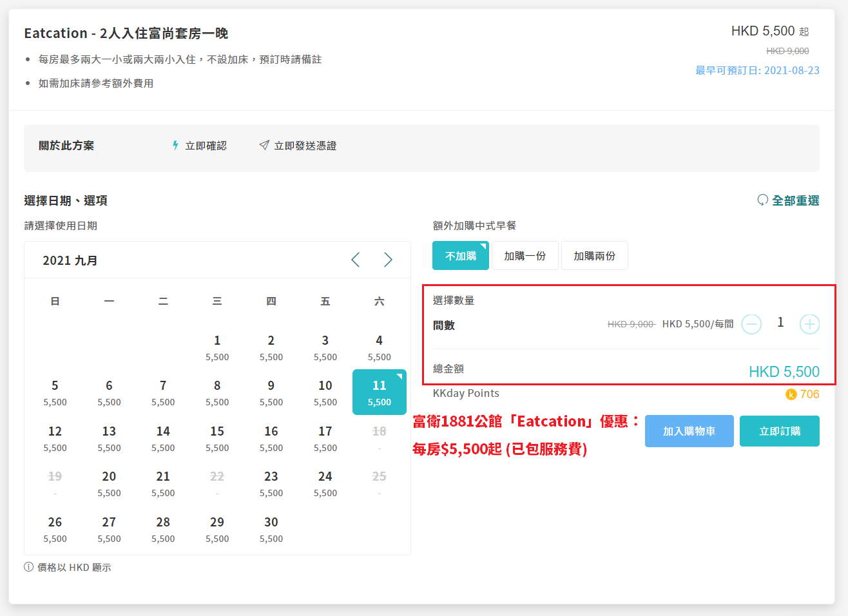Select September 24 on calendar
Image resolution: width=848 pixels, height=616 pixels.
tap(325, 483)
